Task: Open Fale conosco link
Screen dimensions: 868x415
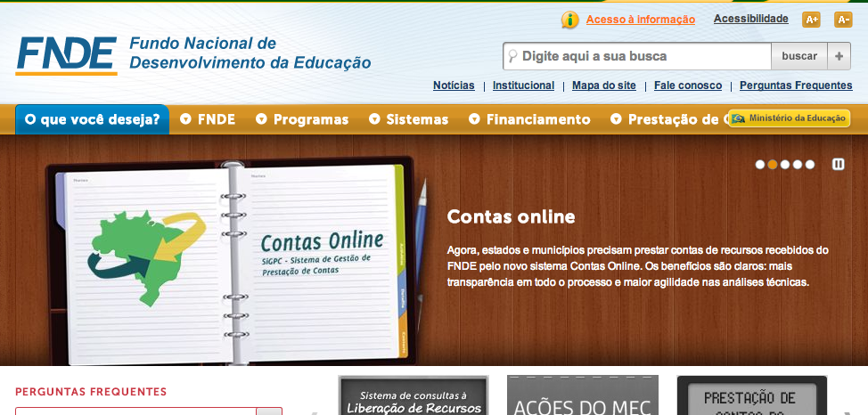Action: [x=687, y=85]
